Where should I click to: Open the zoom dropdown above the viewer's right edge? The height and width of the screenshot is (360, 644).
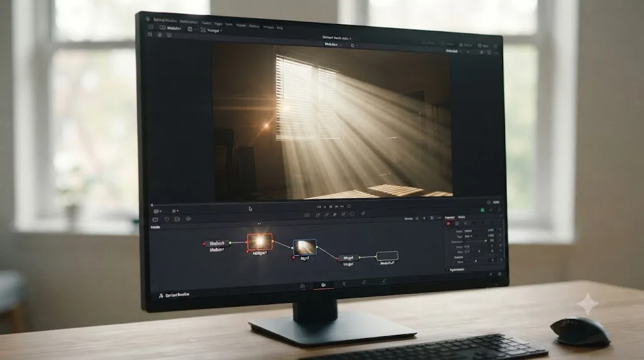453,52
